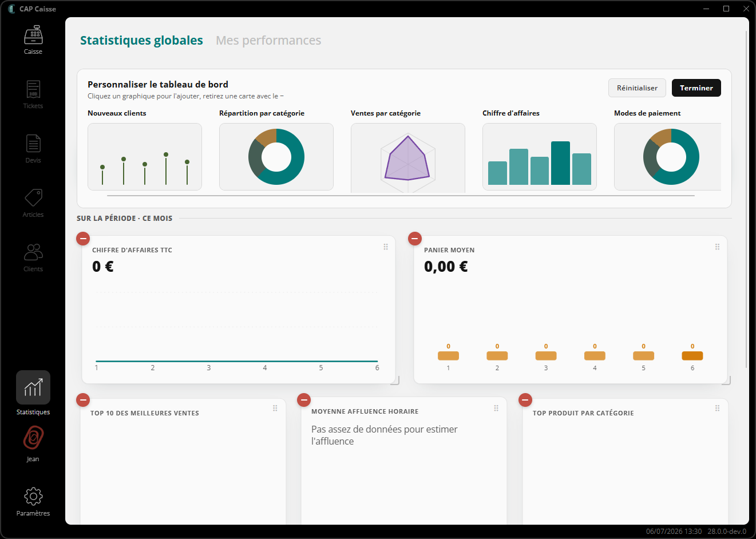
Task: Switch to the Statistiques globales tab
Action: point(141,41)
